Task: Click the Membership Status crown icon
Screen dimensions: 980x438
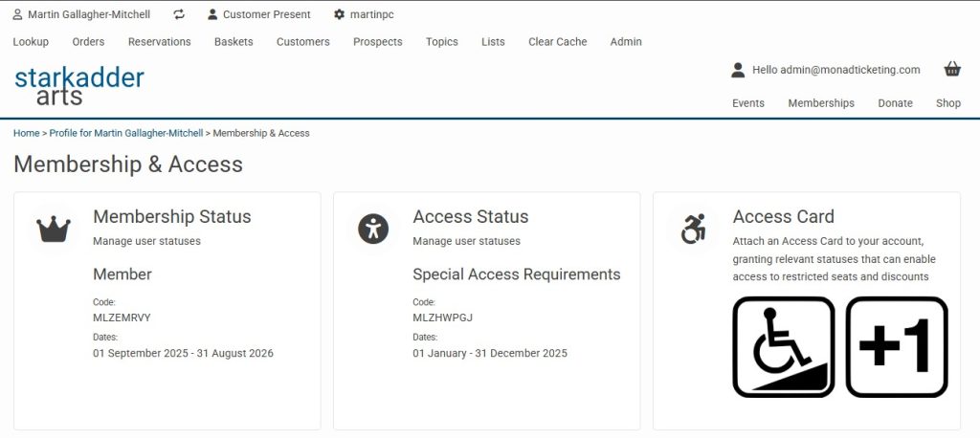Action: click(54, 229)
